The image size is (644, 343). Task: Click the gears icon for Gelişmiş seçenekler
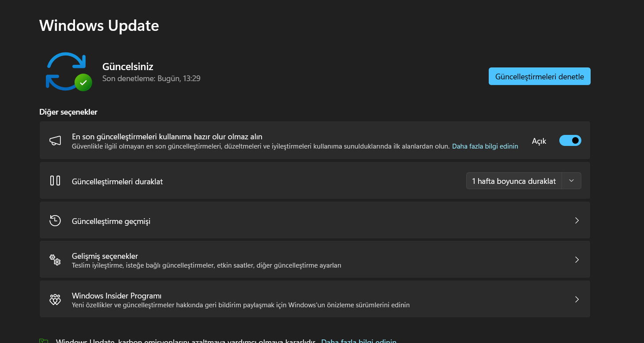click(55, 260)
